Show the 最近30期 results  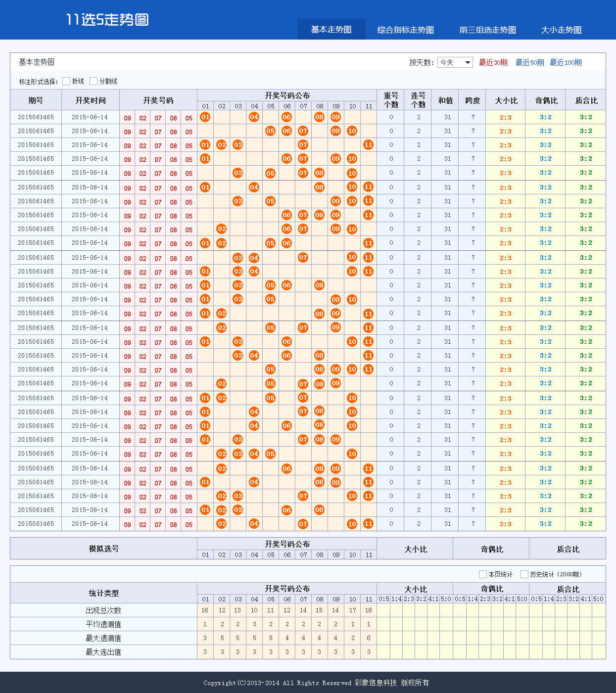pos(493,62)
